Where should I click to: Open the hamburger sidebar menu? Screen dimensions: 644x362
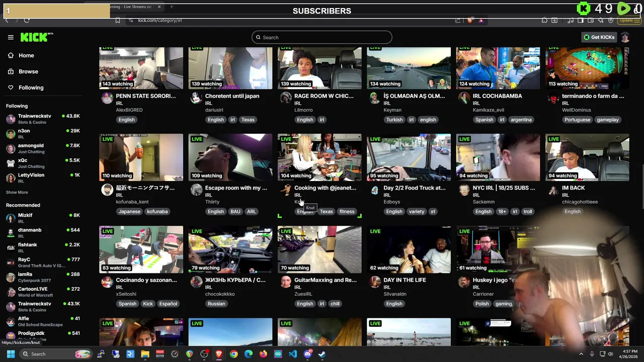pyautogui.click(x=11, y=37)
